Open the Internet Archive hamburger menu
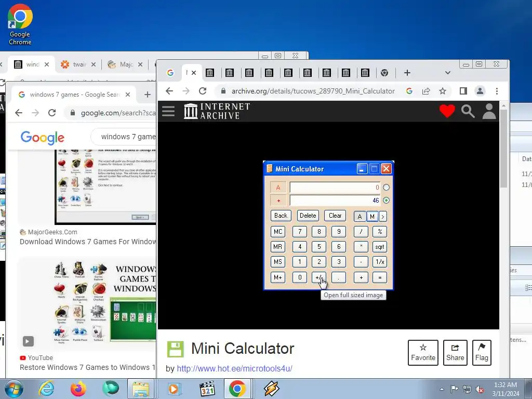 tap(168, 111)
